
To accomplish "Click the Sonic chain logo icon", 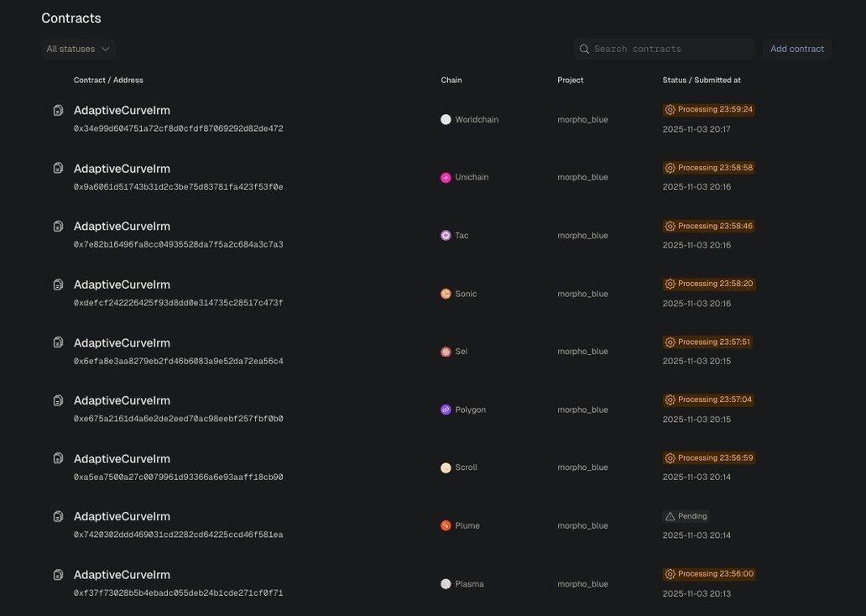I will click(446, 294).
